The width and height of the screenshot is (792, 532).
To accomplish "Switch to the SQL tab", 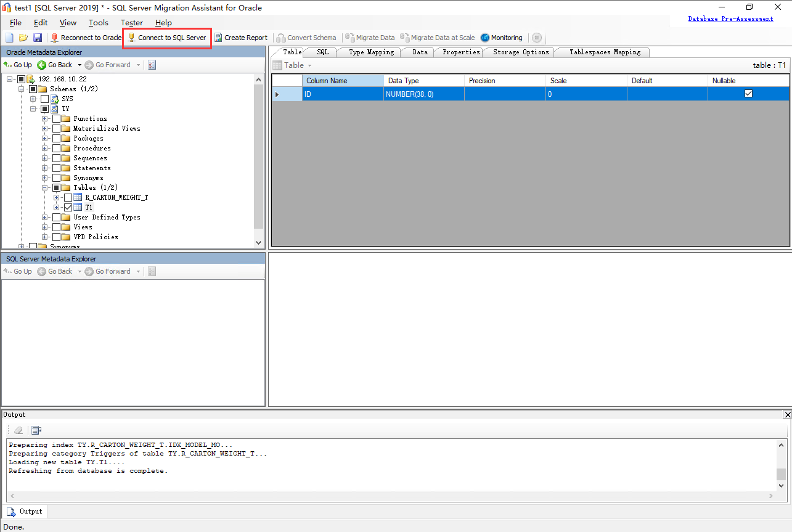I will click(322, 52).
